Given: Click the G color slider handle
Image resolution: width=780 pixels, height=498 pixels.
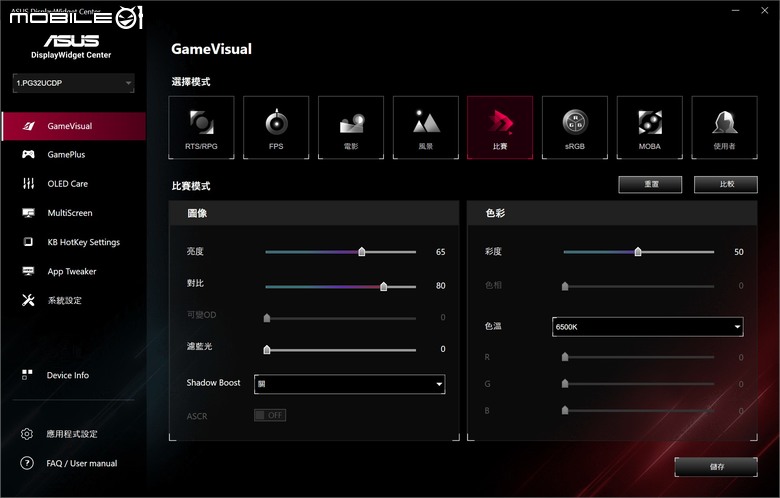Looking at the screenshot, I should [x=565, y=383].
